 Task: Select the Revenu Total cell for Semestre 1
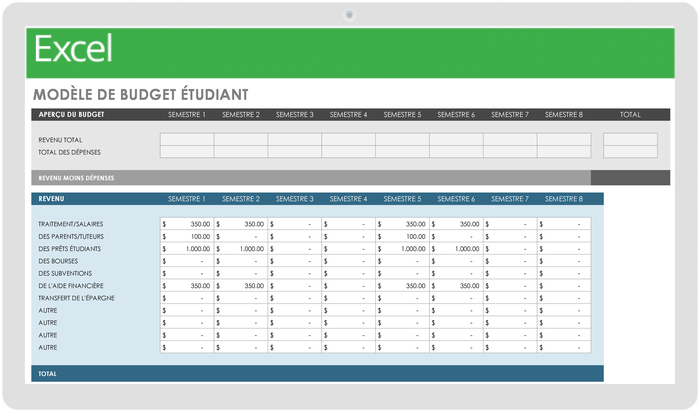tap(187, 140)
